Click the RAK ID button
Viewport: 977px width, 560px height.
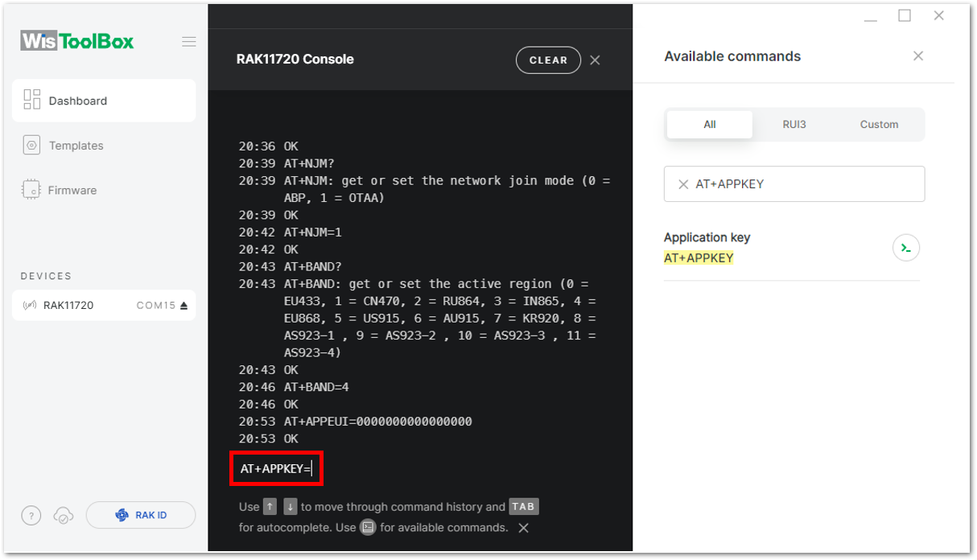click(x=141, y=515)
